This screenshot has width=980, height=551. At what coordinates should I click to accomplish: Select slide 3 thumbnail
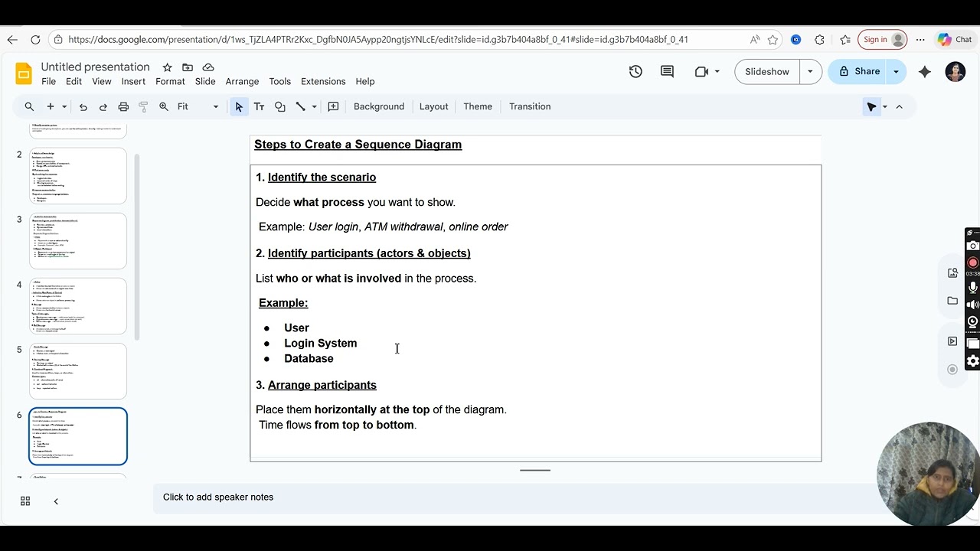click(x=78, y=240)
